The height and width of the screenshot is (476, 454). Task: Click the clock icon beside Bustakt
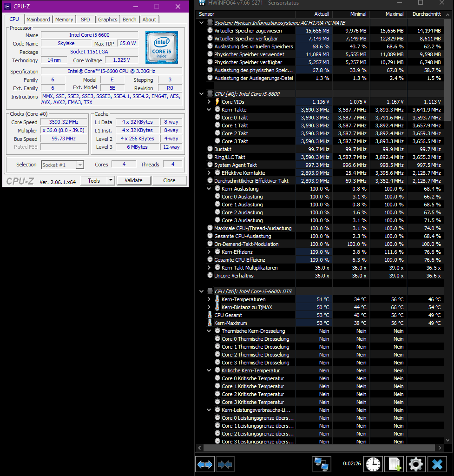(210, 149)
